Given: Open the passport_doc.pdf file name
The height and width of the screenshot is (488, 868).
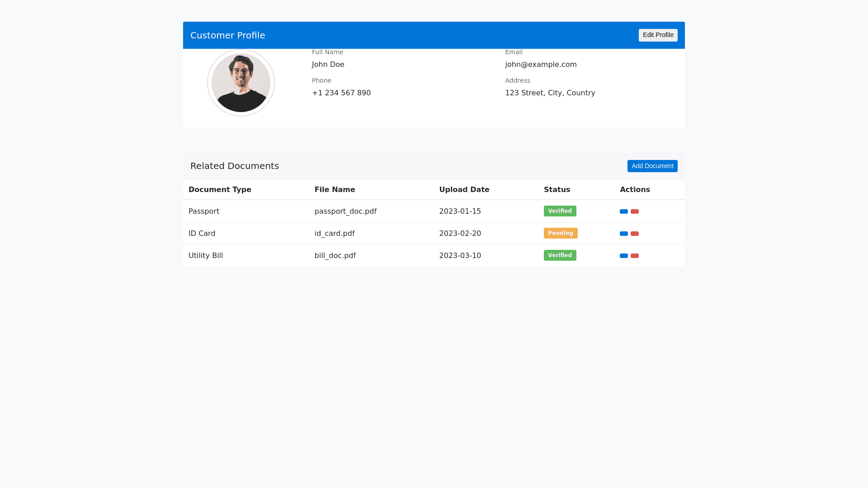Looking at the screenshot, I should (x=345, y=211).
